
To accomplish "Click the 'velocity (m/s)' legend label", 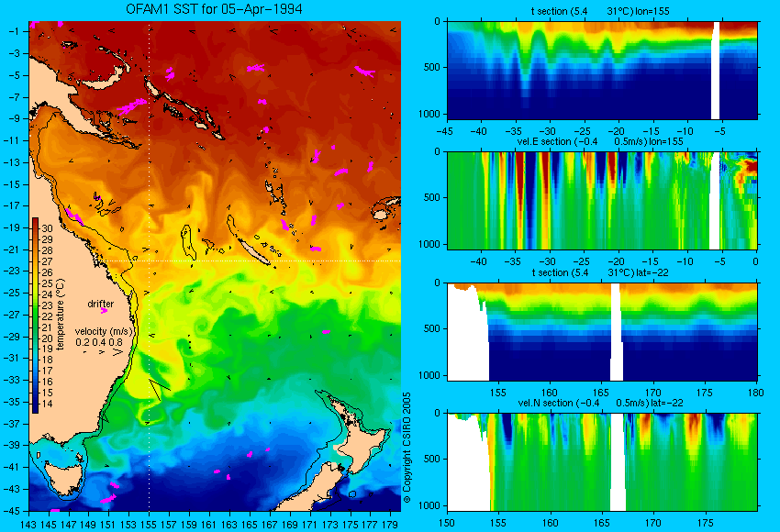I will [105, 331].
